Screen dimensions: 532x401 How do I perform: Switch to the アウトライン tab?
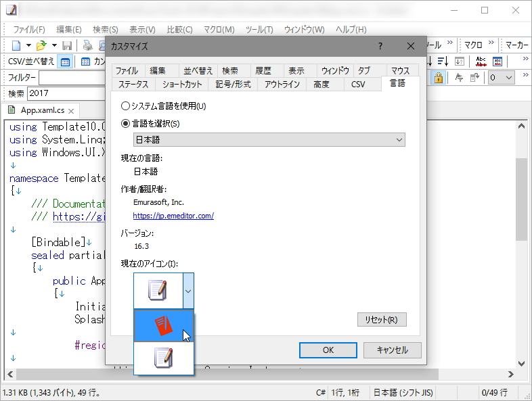282,84
